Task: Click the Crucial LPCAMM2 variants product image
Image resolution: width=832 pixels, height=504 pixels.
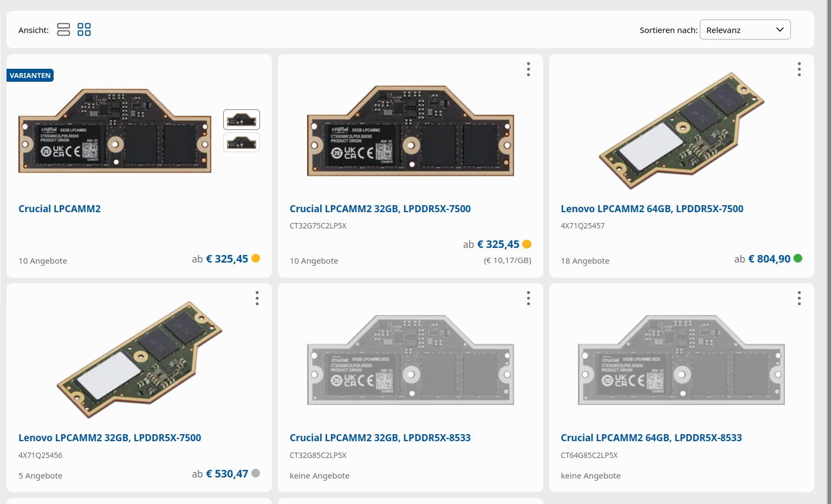Action: (x=115, y=131)
